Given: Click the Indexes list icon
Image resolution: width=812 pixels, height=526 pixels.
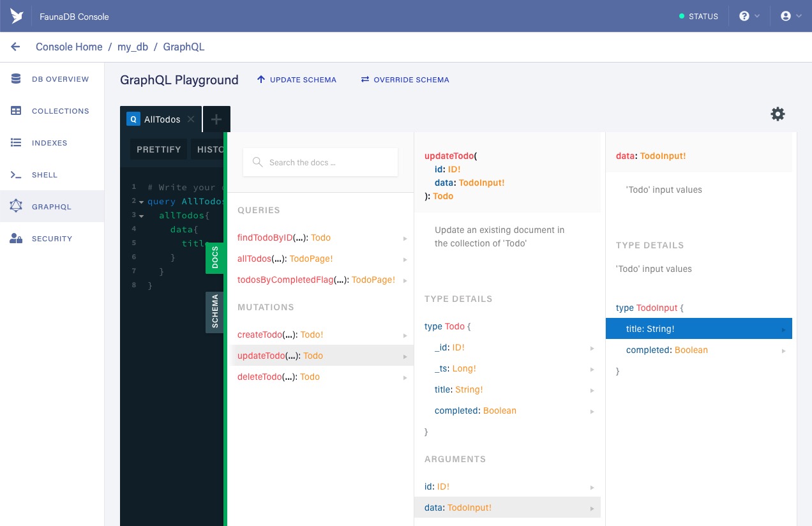Looking at the screenshot, I should coord(16,143).
